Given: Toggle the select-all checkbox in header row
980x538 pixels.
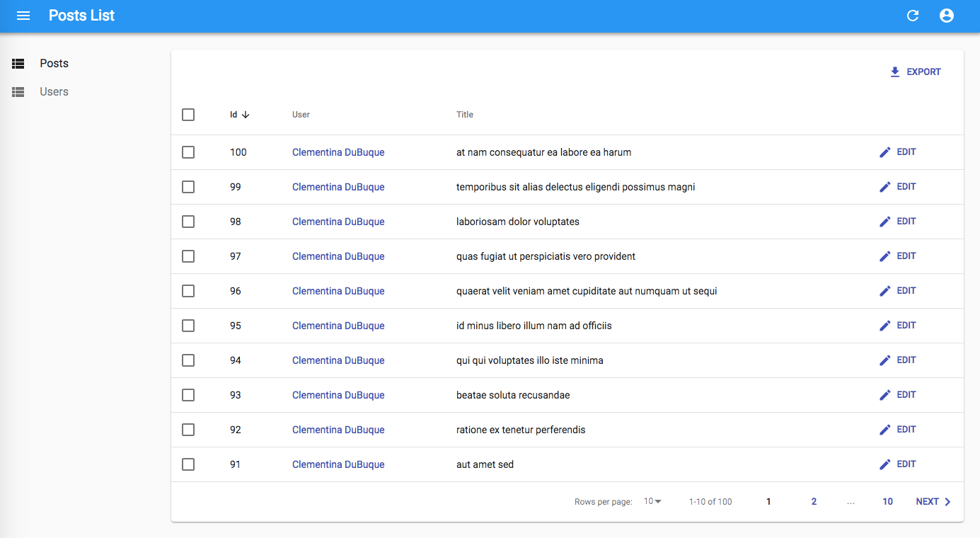Looking at the screenshot, I should 188,115.
